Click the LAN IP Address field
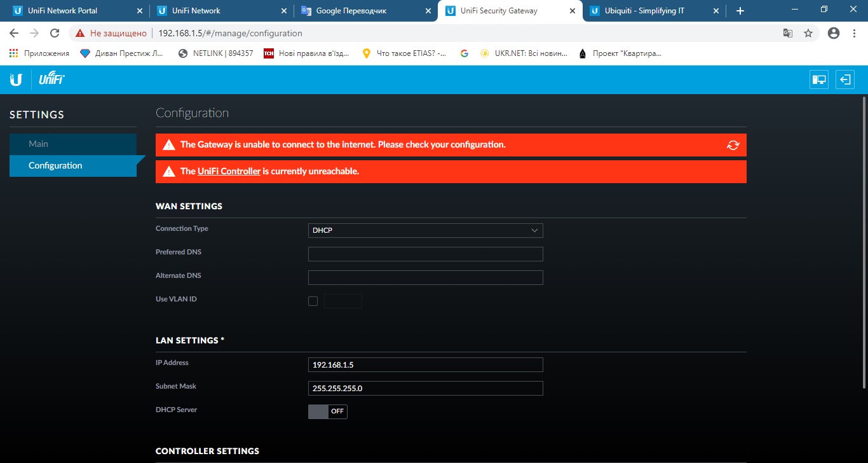The width and height of the screenshot is (868, 463). point(426,364)
